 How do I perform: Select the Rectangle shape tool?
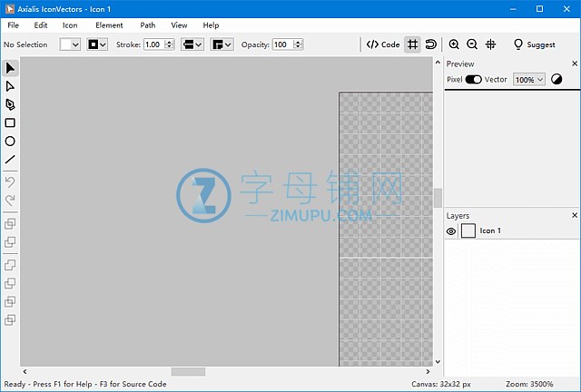[10, 122]
